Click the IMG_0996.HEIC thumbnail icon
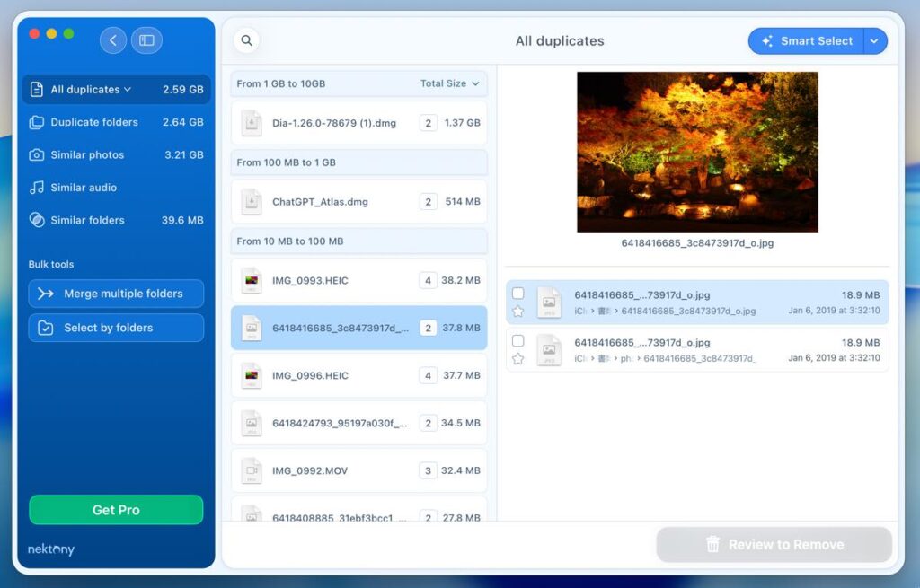 (x=252, y=375)
